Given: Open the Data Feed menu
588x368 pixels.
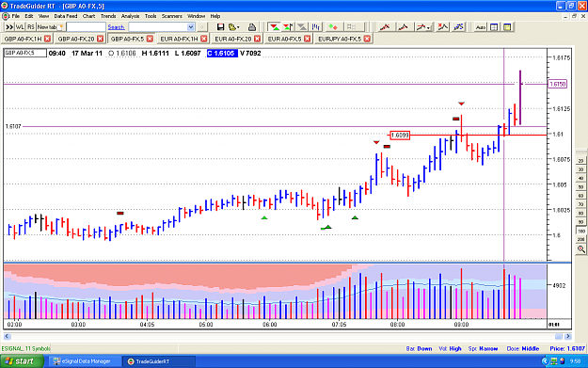Looking at the screenshot, I should pyautogui.click(x=66, y=16).
